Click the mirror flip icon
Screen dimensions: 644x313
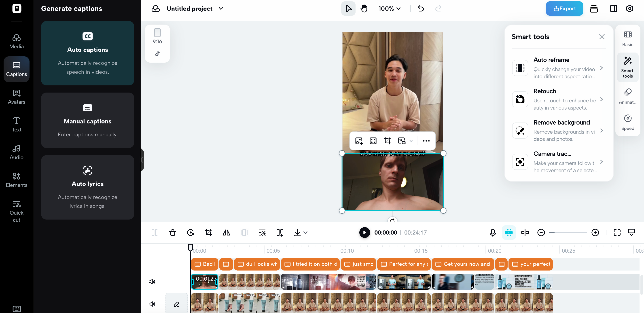226,233
